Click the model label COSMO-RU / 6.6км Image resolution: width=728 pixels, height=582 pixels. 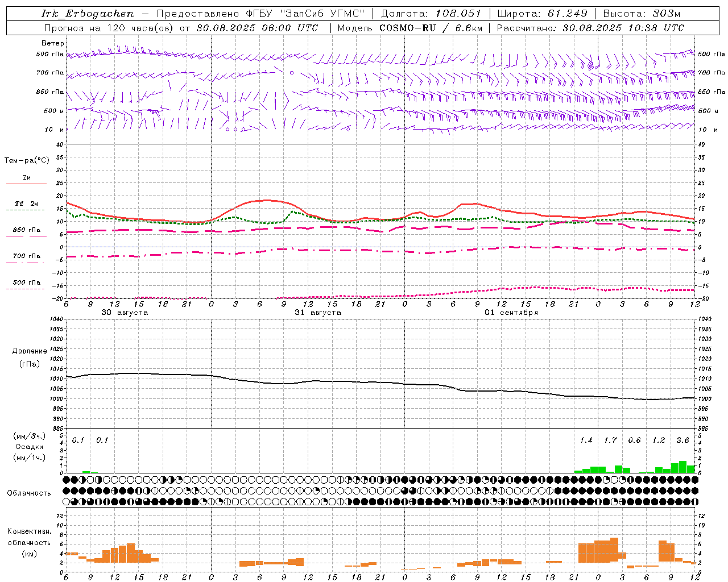point(431,28)
